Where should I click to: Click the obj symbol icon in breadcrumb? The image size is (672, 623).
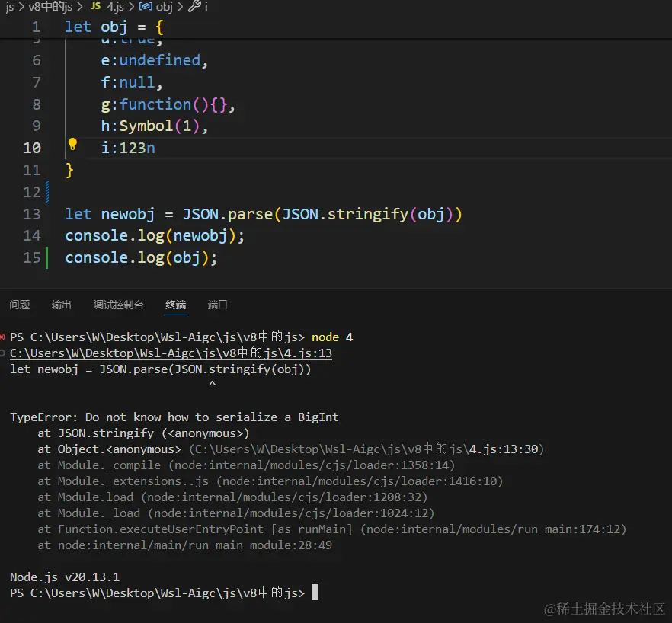point(146,6)
